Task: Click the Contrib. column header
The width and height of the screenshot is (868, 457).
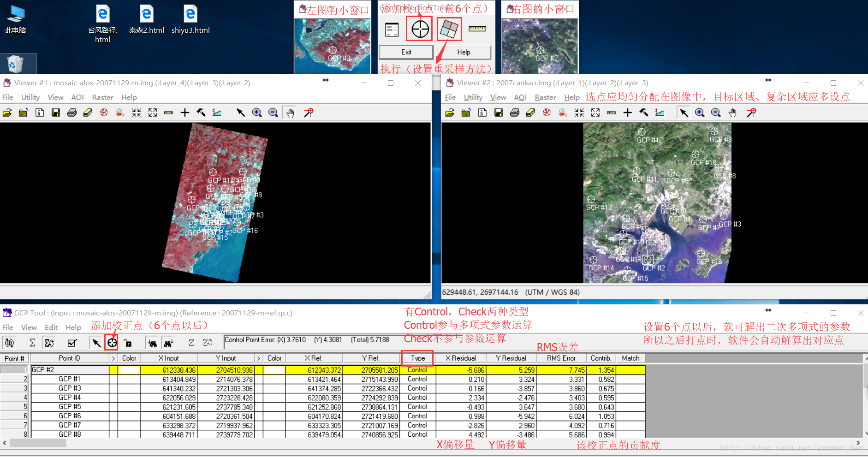Action: [x=601, y=358]
